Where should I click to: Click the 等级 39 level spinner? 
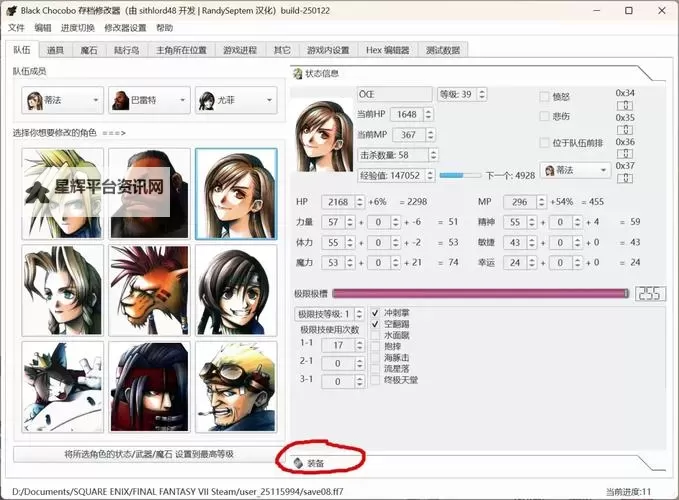pyautogui.click(x=462, y=94)
